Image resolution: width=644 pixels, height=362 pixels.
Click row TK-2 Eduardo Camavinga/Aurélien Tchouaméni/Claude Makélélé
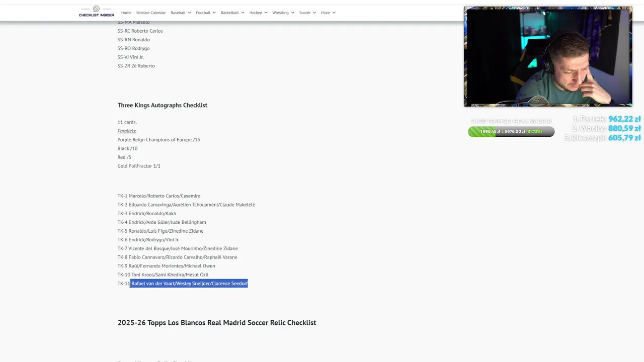pyautogui.click(x=186, y=205)
